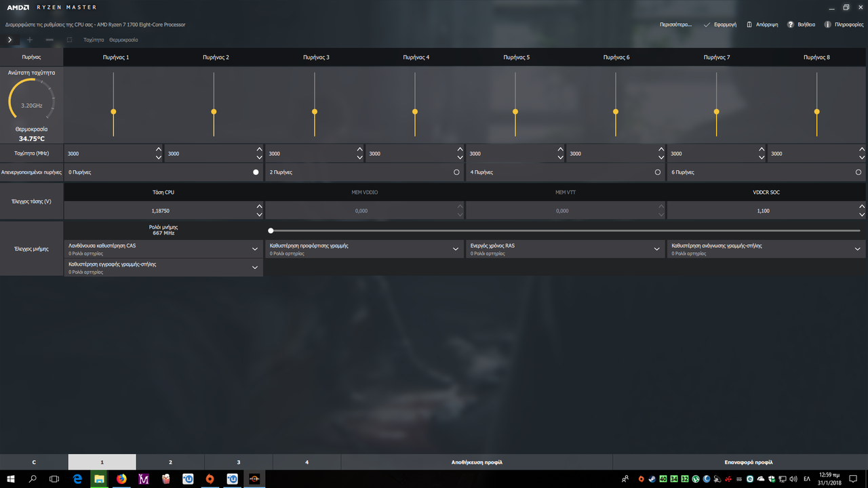
Task: Open OneDrive cloud tray icon
Action: coord(761,479)
